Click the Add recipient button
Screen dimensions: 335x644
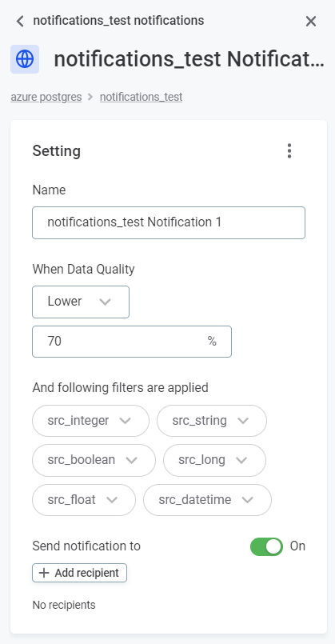(x=80, y=573)
